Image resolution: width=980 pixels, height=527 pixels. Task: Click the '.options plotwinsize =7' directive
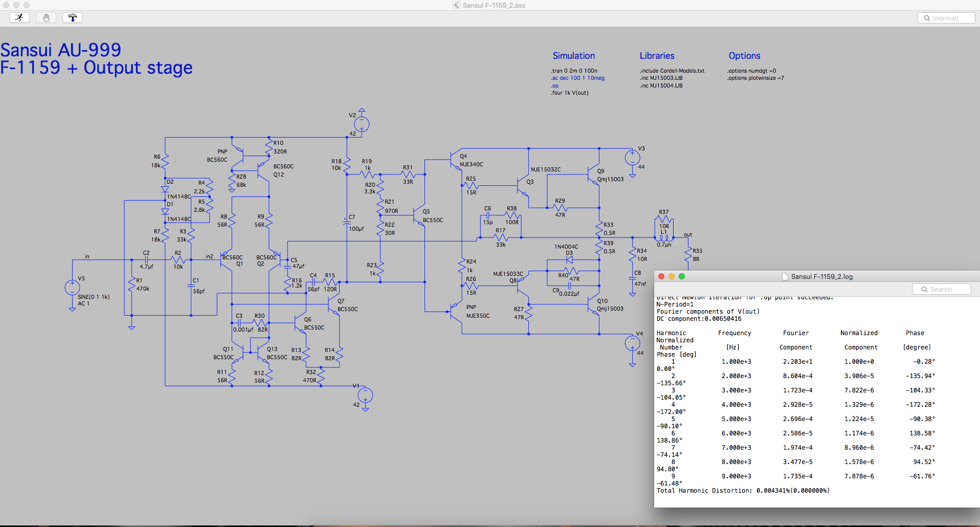tap(755, 78)
